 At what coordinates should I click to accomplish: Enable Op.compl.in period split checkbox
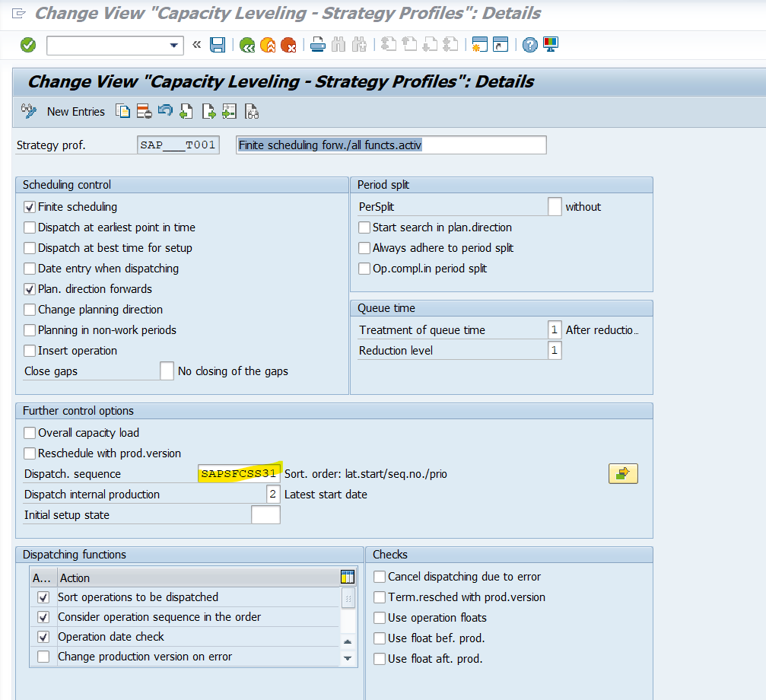point(364,269)
